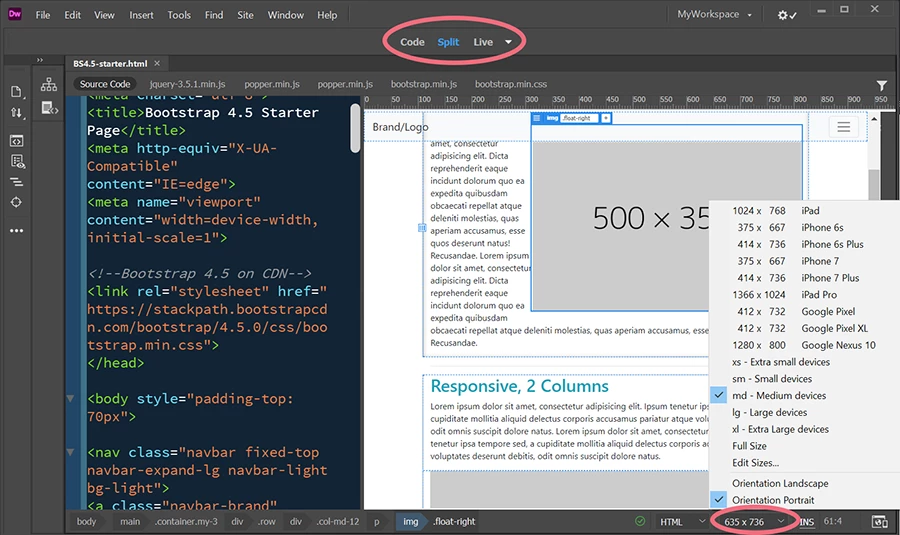Open the HTML document type dropdown

click(x=682, y=522)
